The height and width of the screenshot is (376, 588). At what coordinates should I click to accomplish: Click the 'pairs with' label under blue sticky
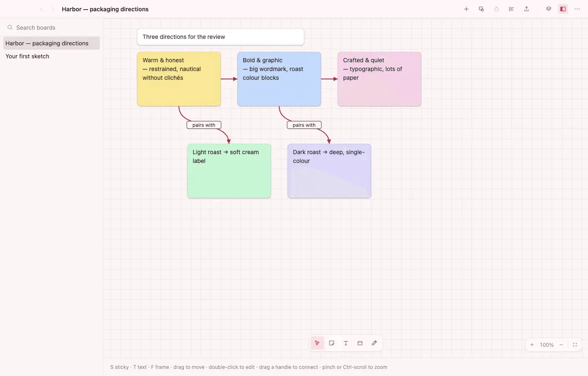point(304,125)
